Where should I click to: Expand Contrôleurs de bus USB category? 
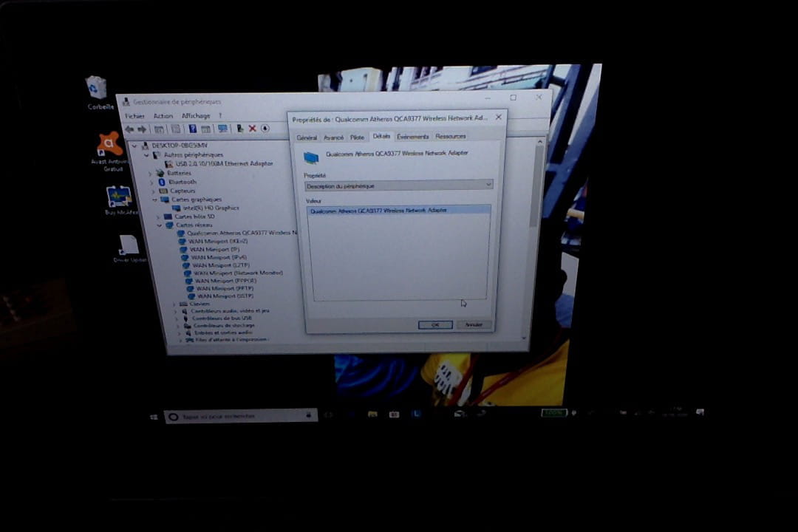click(177, 318)
